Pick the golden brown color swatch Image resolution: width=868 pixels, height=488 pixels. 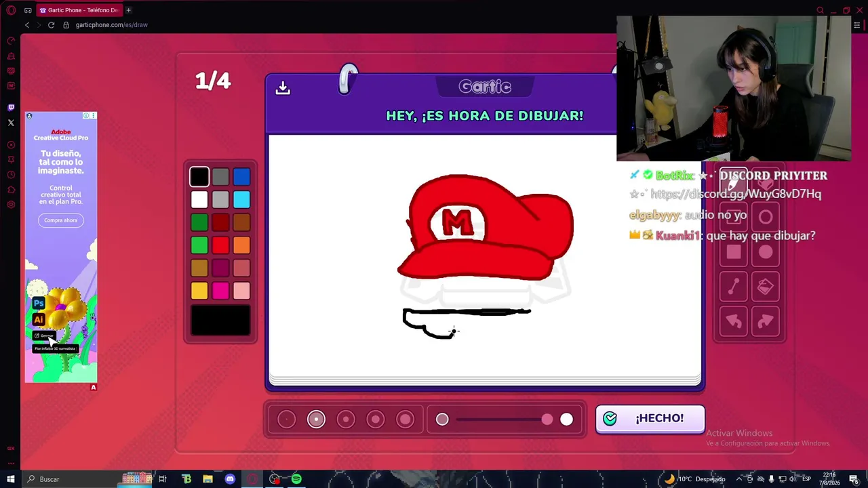coord(199,268)
